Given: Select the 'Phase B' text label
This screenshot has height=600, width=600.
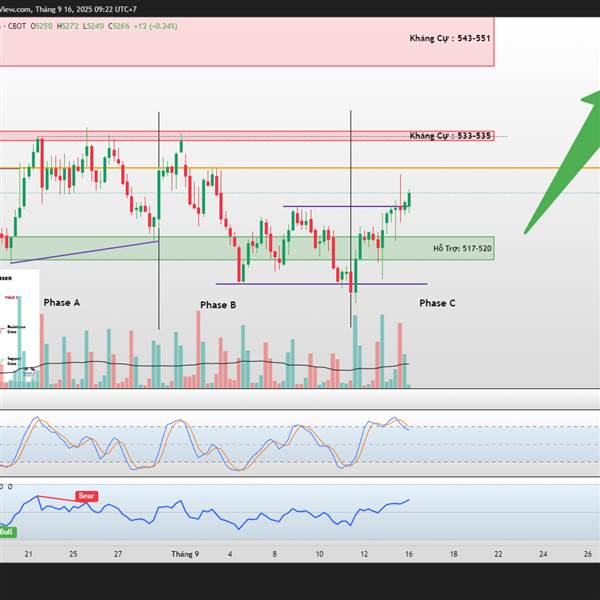Looking at the screenshot, I should [218, 305].
